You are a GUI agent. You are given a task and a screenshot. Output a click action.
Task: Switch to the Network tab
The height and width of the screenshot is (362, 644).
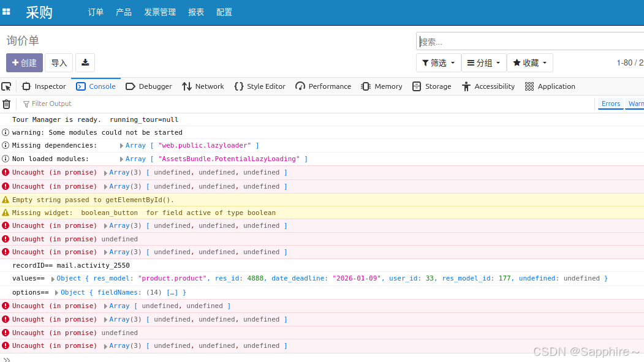click(203, 86)
